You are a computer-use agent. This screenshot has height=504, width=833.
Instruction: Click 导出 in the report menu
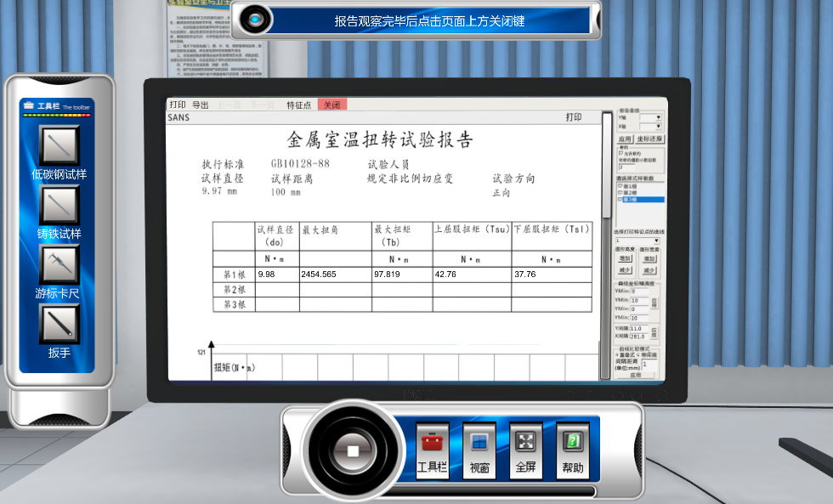tap(200, 105)
